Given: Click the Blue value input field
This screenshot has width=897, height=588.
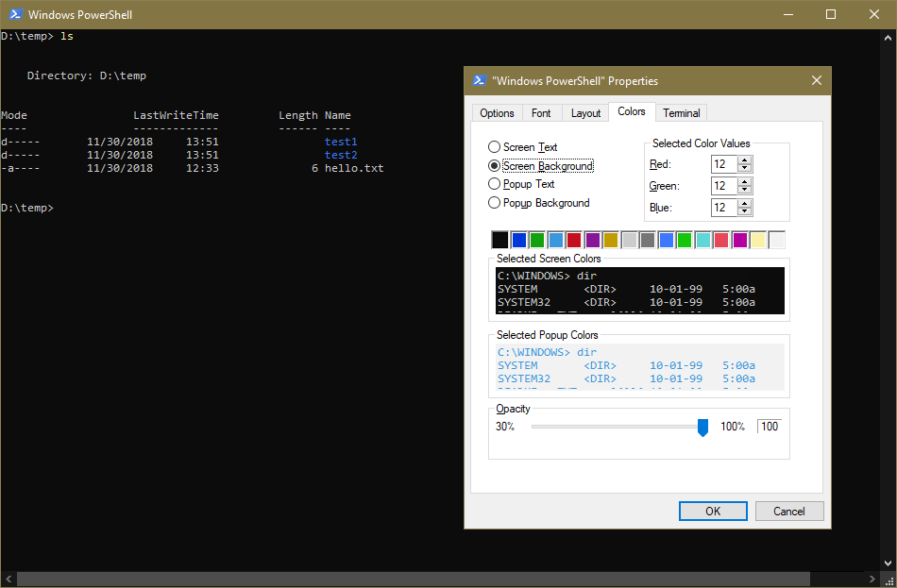Looking at the screenshot, I should tap(724, 208).
